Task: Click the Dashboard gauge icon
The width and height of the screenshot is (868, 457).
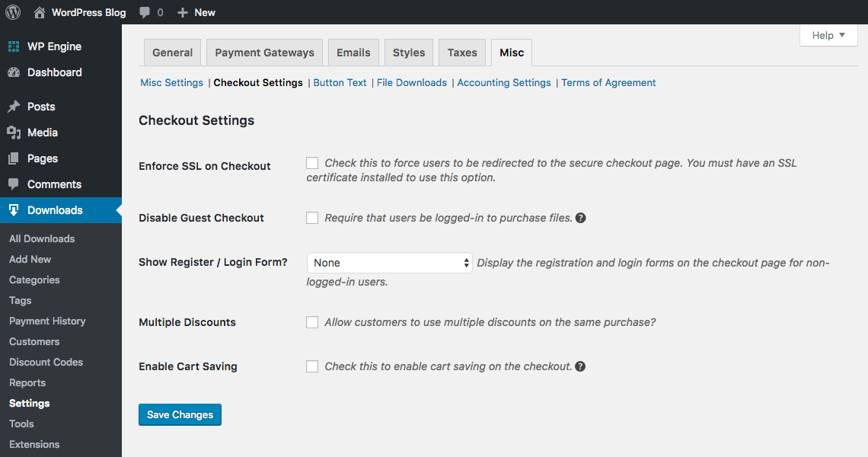Action: (x=14, y=72)
